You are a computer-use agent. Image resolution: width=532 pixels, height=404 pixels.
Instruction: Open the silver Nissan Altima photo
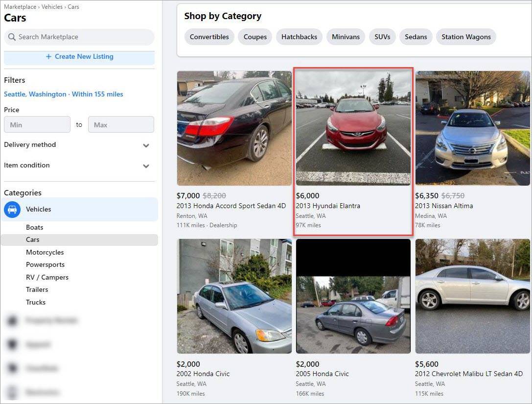(473, 128)
